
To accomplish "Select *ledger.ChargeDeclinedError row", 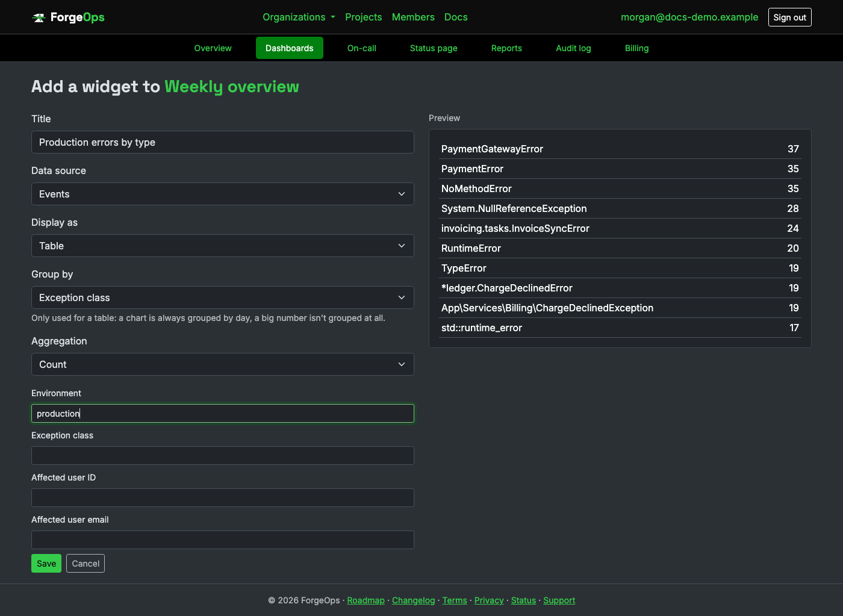I will [x=620, y=288].
